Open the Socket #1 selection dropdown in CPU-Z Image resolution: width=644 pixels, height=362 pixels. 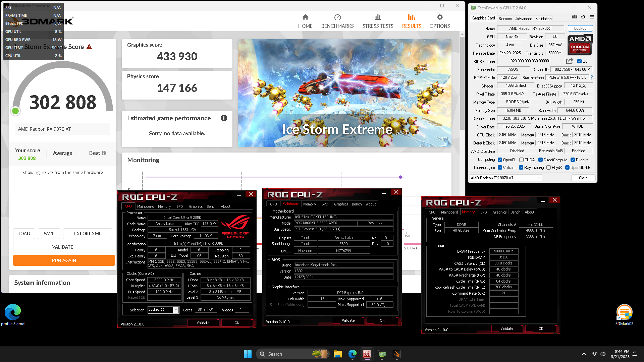point(163,310)
